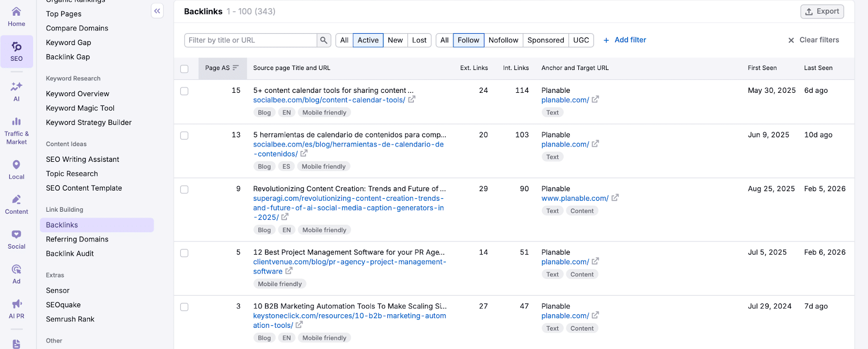Open SEOquake under Extras

63,304
